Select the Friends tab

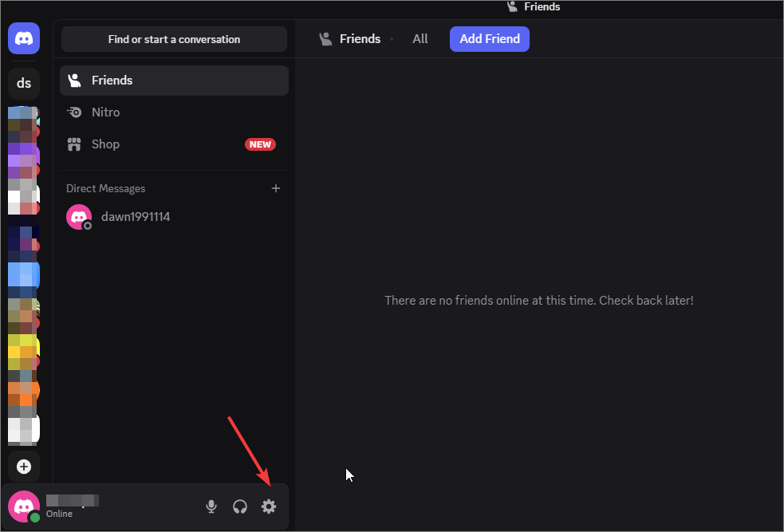point(360,38)
